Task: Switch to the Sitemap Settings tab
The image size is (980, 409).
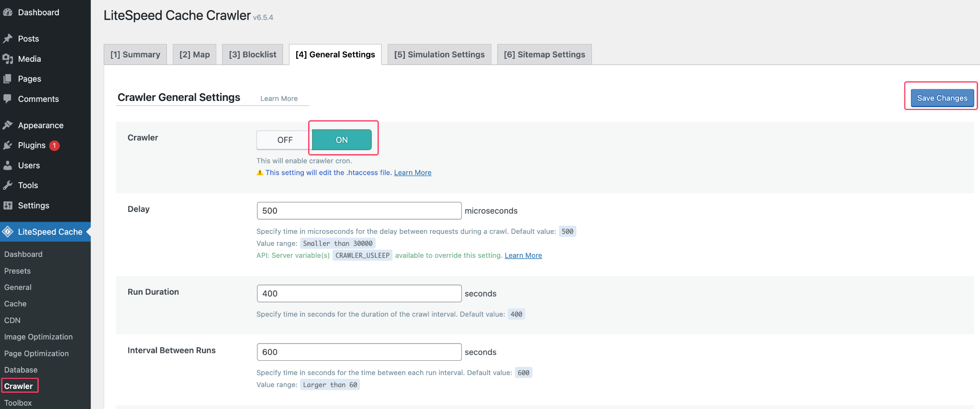Action: point(544,55)
